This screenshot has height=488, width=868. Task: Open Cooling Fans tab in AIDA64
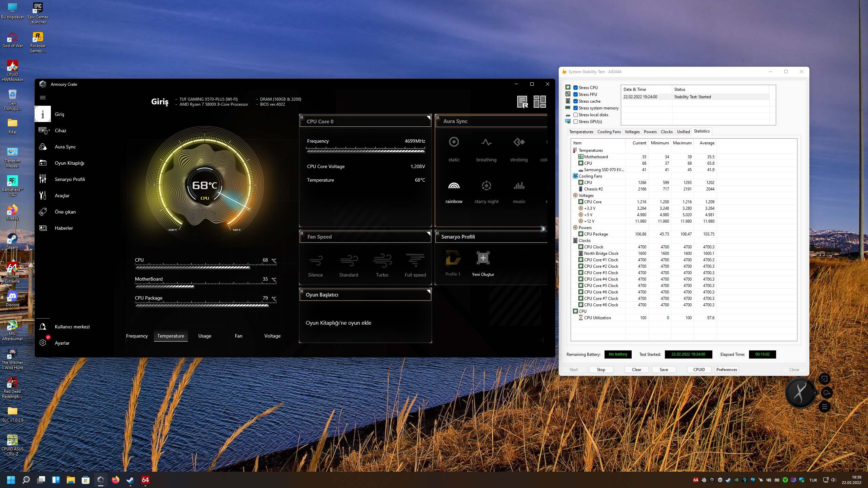609,132
